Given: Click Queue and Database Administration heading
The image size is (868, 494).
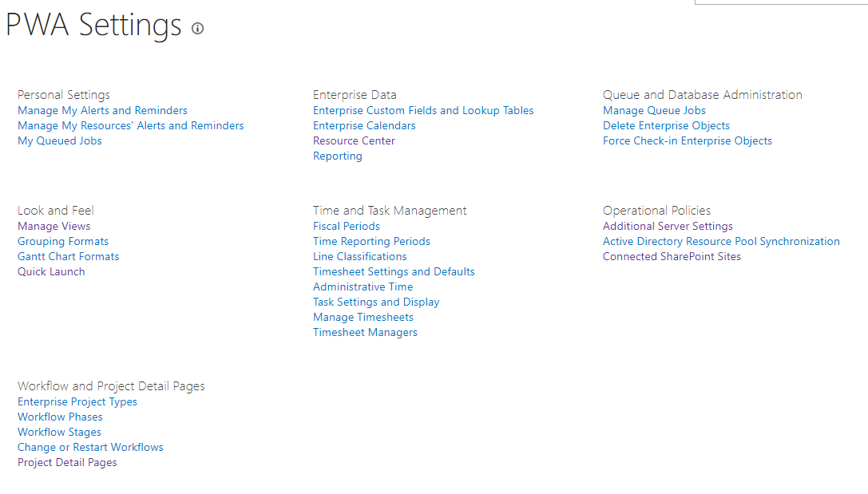Looking at the screenshot, I should [703, 95].
